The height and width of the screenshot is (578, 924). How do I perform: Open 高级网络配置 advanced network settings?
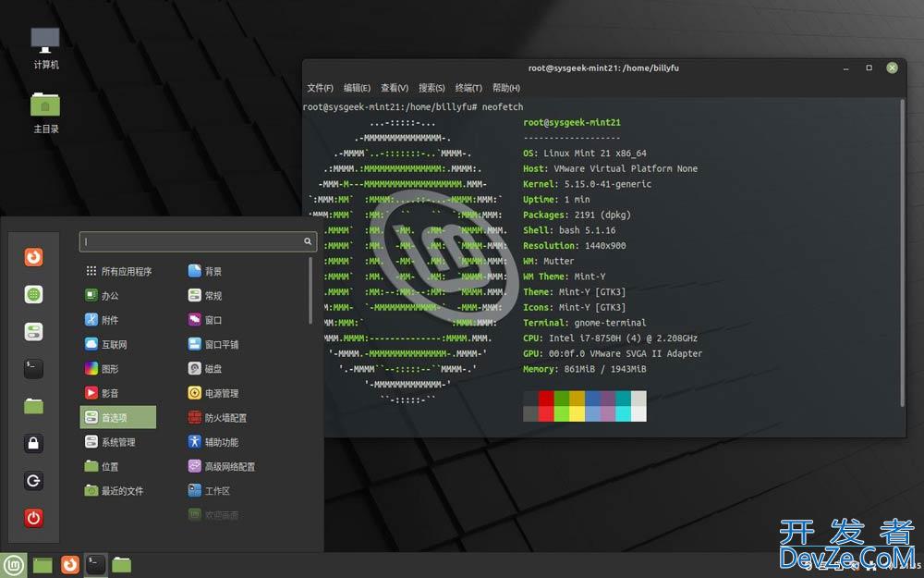coord(222,466)
